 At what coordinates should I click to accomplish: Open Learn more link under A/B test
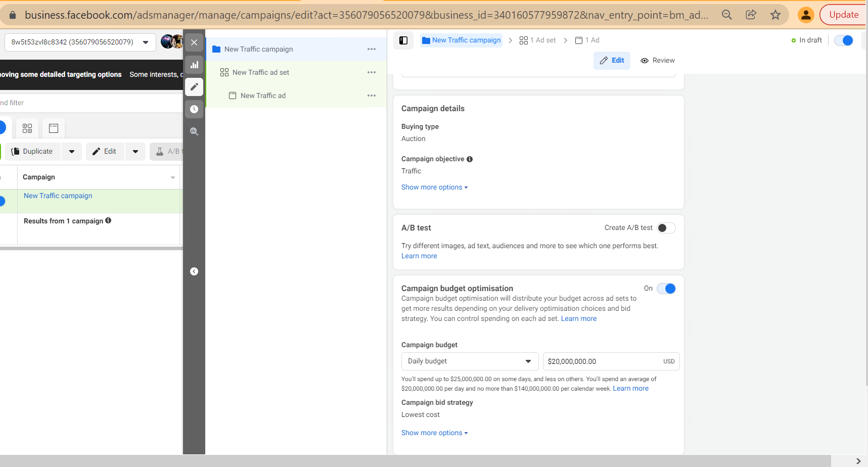[x=419, y=256]
